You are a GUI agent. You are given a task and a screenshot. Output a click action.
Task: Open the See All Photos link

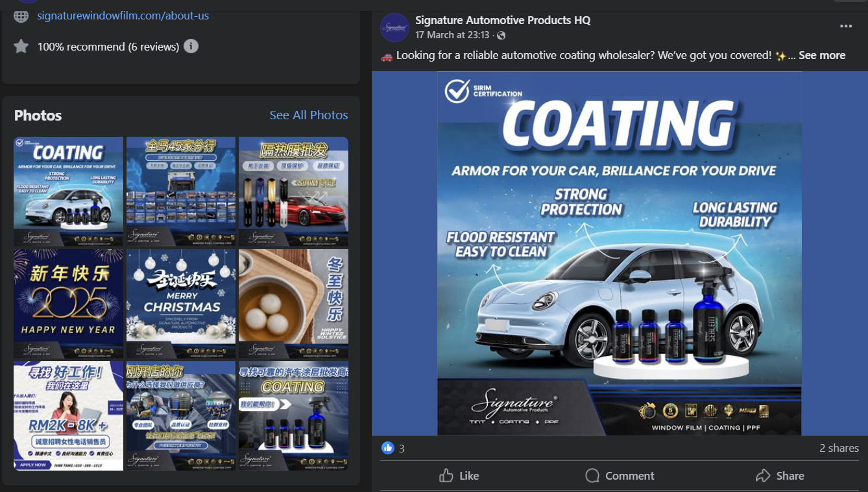point(309,115)
